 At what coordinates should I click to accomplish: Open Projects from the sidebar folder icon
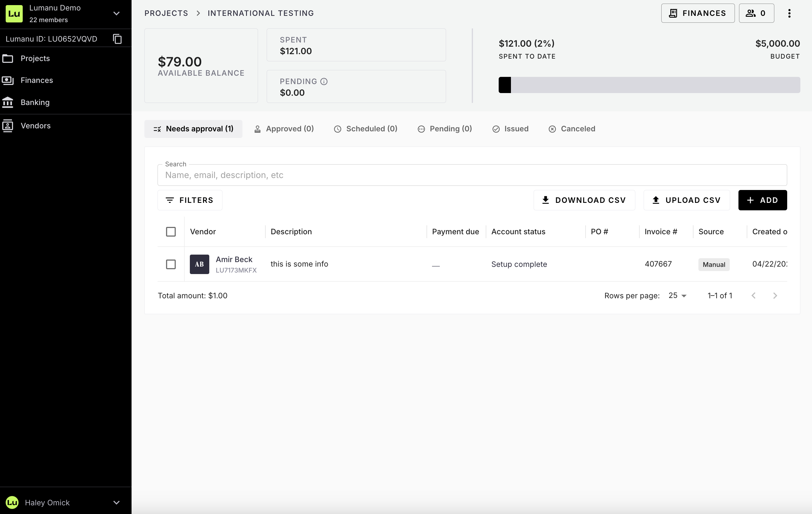coord(8,58)
